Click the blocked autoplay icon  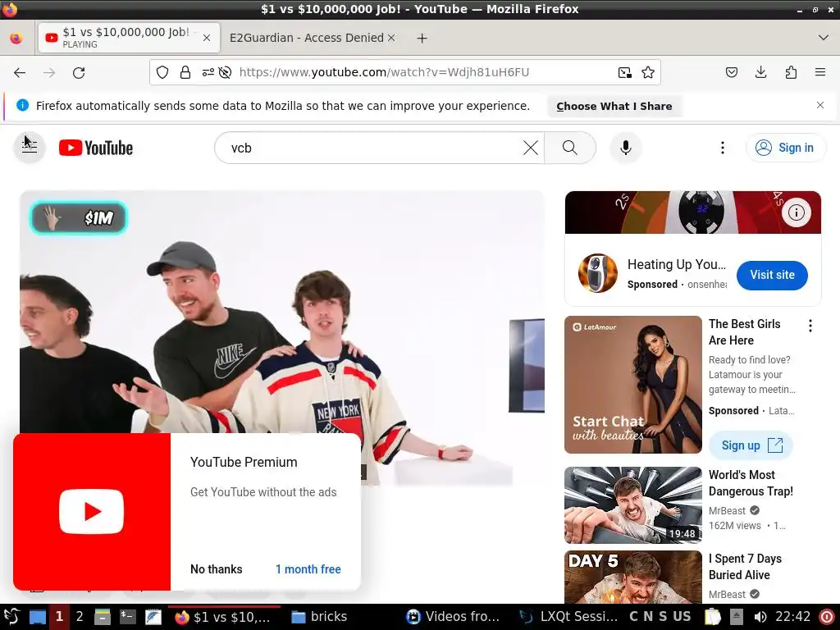[225, 72]
